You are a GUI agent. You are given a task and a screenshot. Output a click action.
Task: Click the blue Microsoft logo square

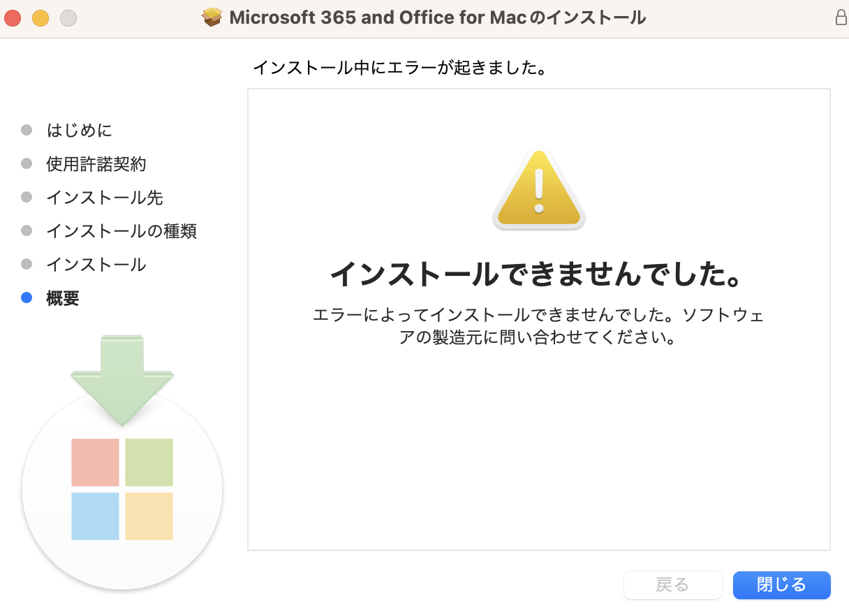click(x=96, y=516)
